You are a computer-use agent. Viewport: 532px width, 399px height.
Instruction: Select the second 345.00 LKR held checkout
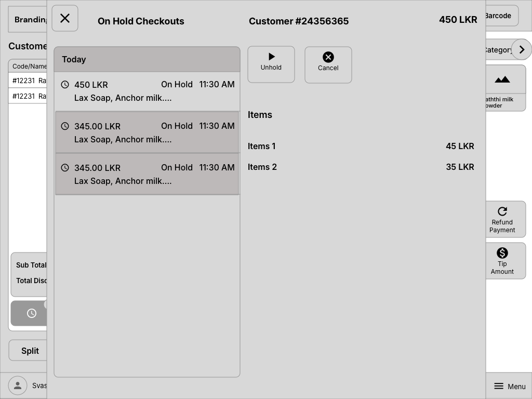pyautogui.click(x=147, y=132)
